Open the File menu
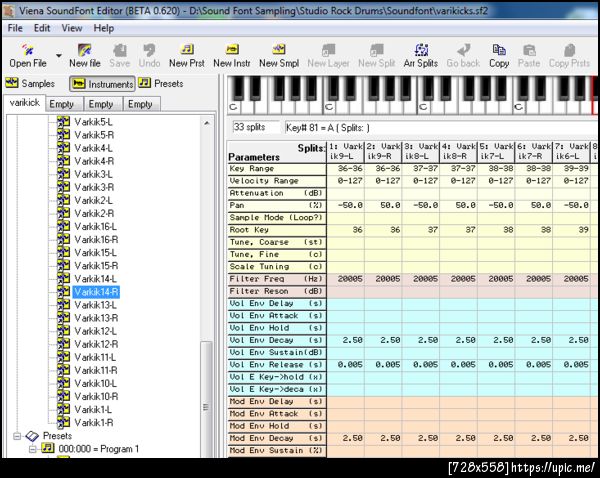The width and height of the screenshot is (600, 478). 15,28
